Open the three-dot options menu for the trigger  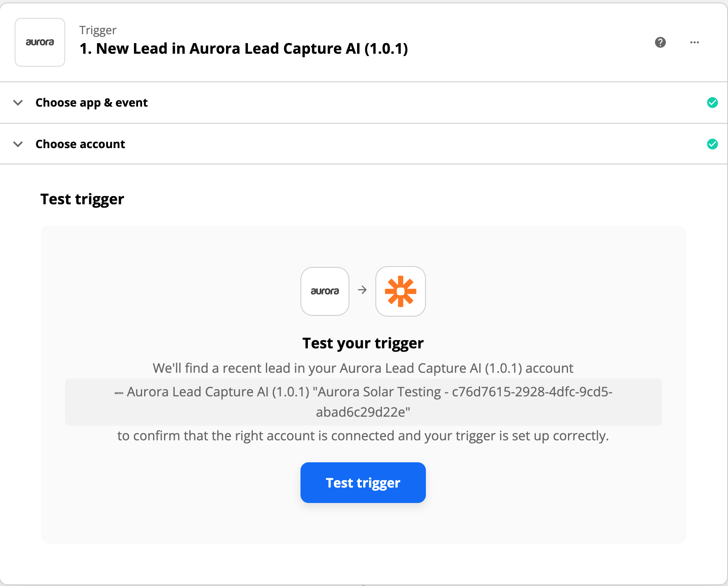click(x=695, y=42)
